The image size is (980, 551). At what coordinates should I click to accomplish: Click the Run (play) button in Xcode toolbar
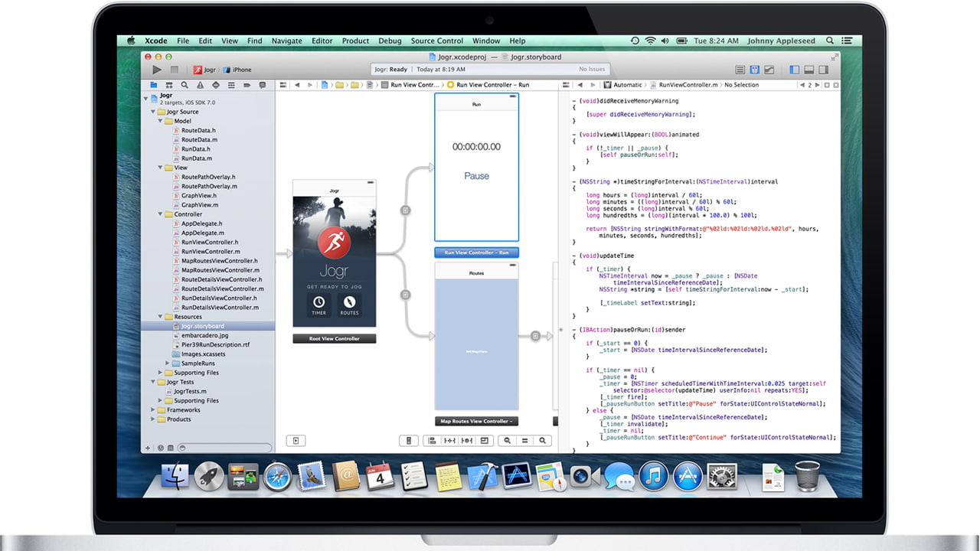click(x=157, y=70)
